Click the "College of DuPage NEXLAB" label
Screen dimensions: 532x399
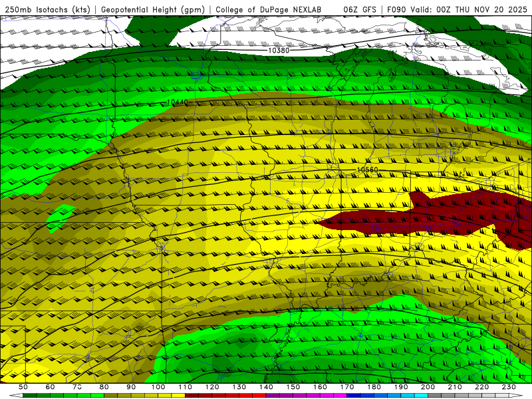point(269,10)
